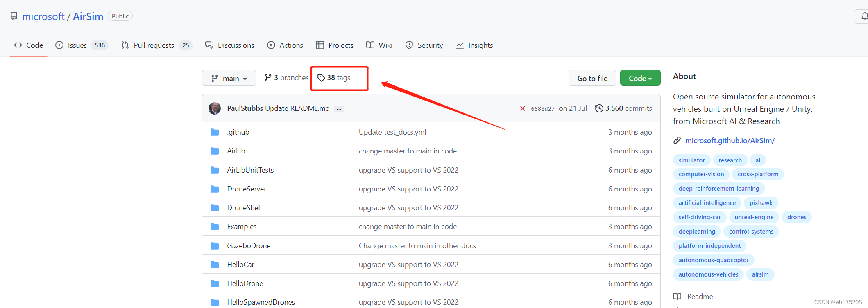
Task: Open the Pull requests tab
Action: click(x=157, y=45)
